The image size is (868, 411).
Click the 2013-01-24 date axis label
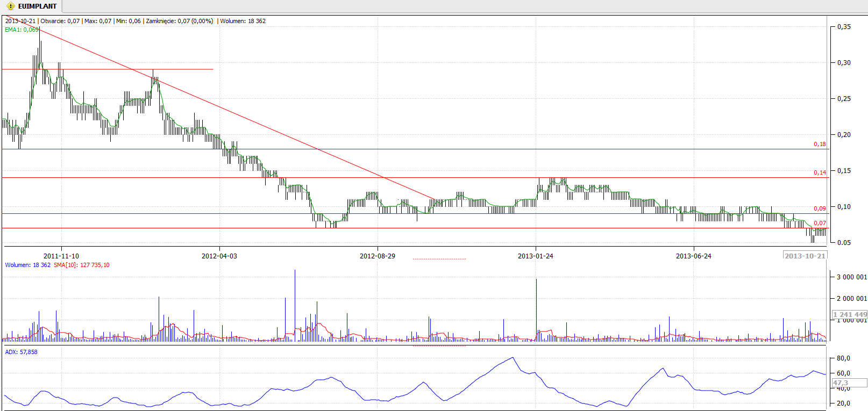(536, 256)
